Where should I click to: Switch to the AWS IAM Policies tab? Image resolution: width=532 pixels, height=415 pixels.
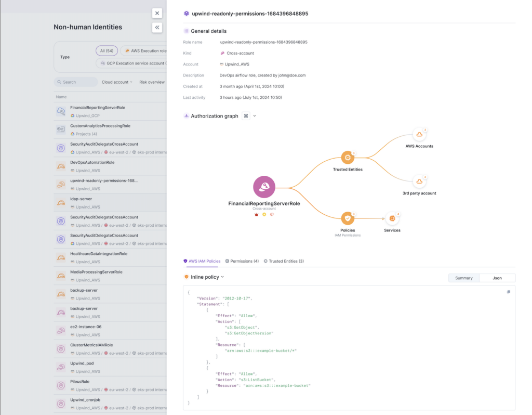click(202, 261)
